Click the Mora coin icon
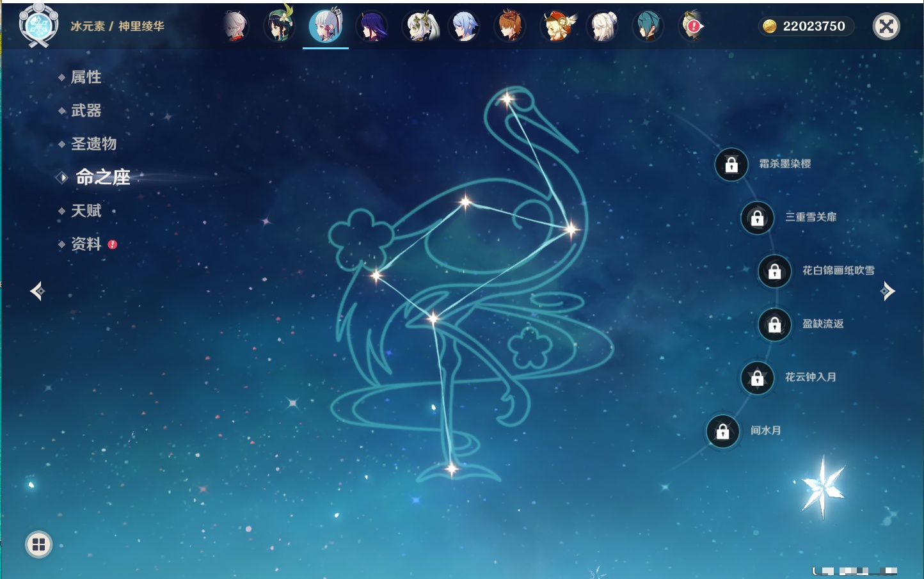 click(x=769, y=26)
